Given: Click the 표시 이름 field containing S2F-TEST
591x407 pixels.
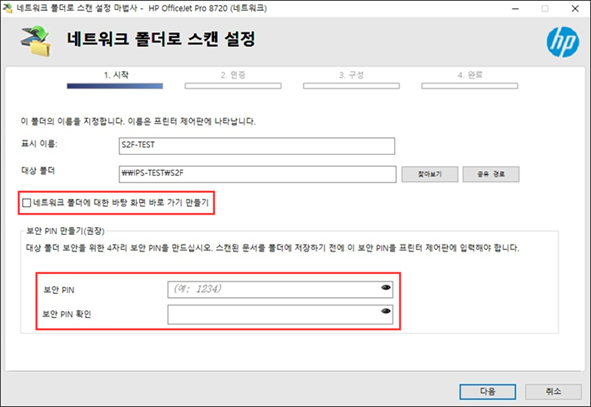Looking at the screenshot, I should tap(257, 146).
